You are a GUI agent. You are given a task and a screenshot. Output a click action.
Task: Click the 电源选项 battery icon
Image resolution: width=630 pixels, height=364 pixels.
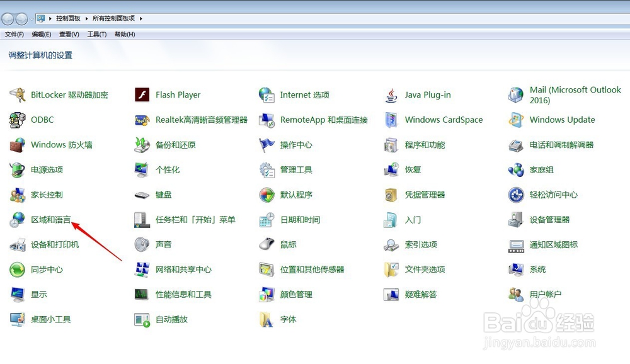18,169
